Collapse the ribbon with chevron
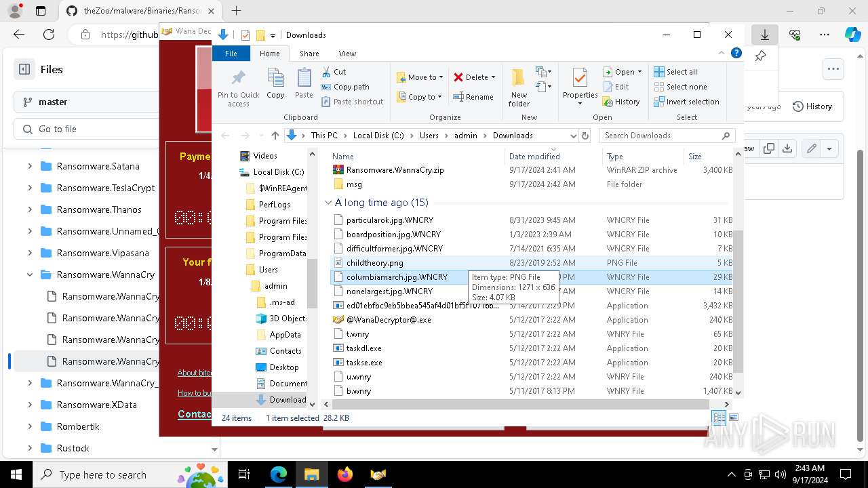Image resolution: width=868 pixels, height=488 pixels. tap(722, 53)
